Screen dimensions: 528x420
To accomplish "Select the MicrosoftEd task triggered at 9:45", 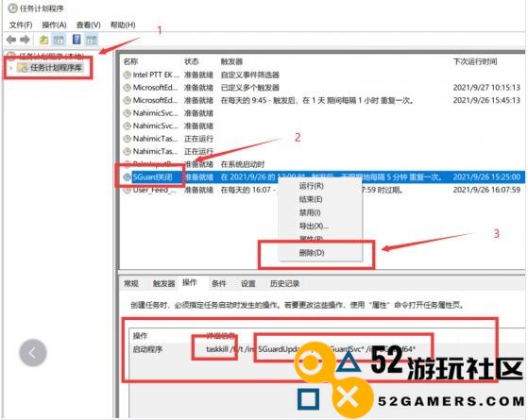I will point(322,100).
